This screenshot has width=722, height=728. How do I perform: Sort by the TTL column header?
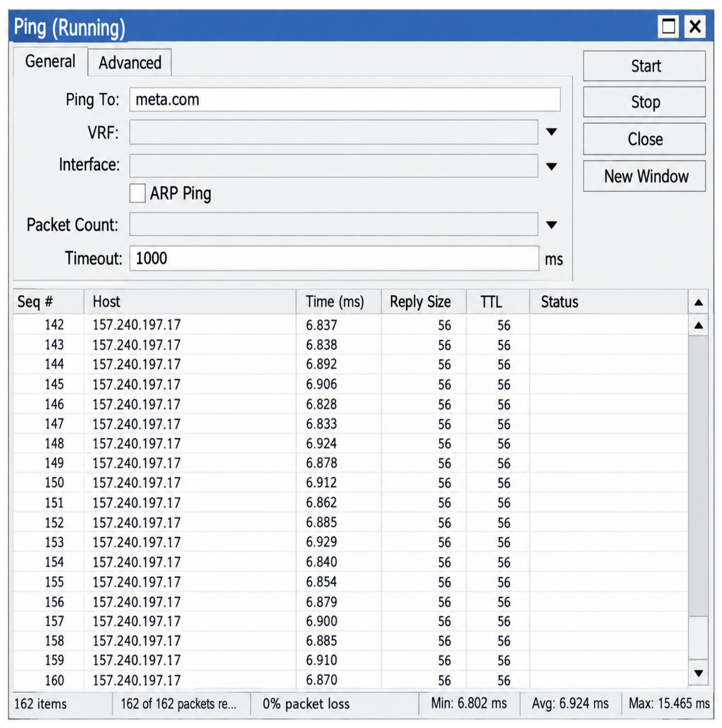click(x=498, y=302)
